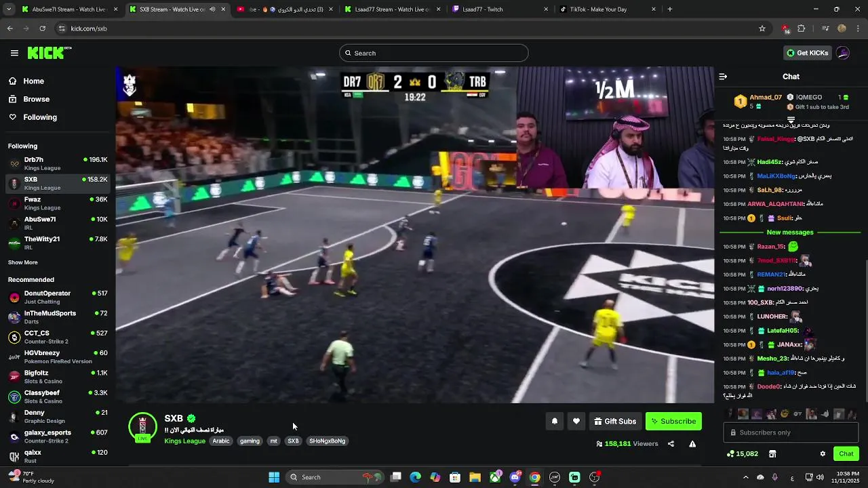The image size is (868, 488).
Task: Open chat settings gear
Action: point(823,454)
